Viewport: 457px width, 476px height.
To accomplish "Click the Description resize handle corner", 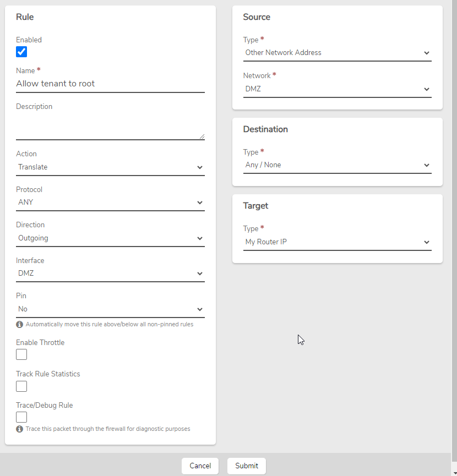I will [202, 136].
